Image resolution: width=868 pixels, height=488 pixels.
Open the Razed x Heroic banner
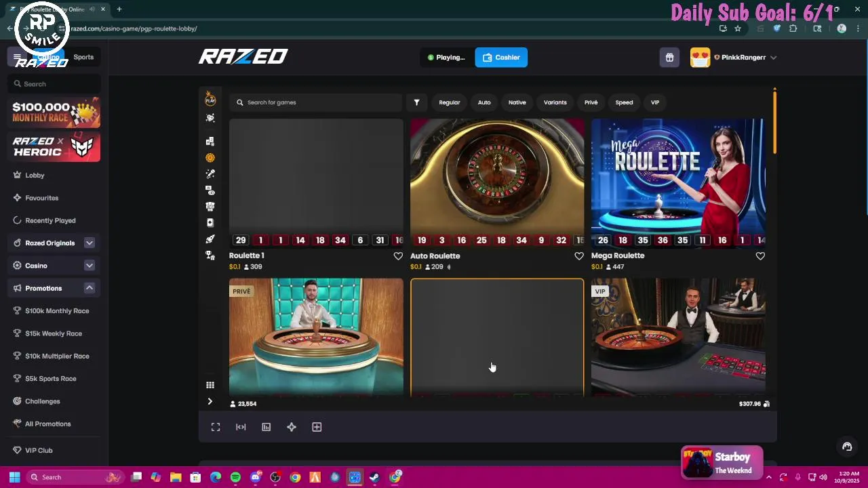click(x=54, y=146)
